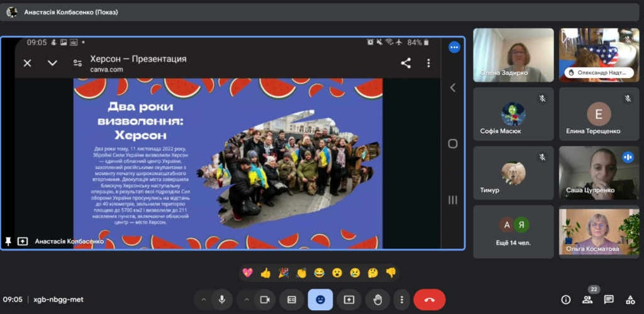Open meeting details info icon

click(566, 300)
